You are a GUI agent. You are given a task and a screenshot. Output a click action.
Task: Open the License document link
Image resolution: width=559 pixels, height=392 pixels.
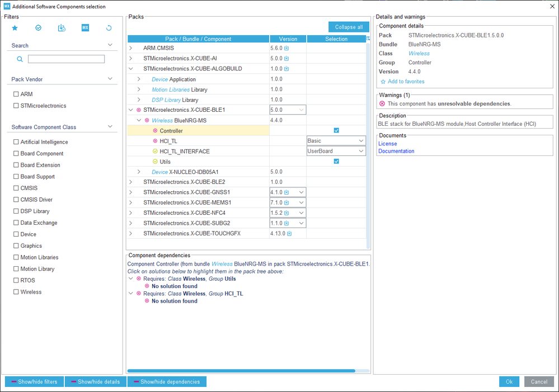click(388, 144)
